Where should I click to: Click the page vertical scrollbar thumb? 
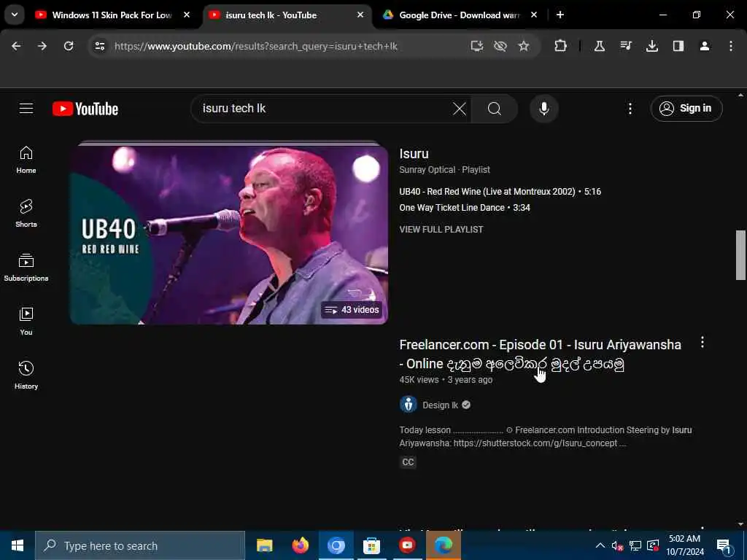(740, 255)
